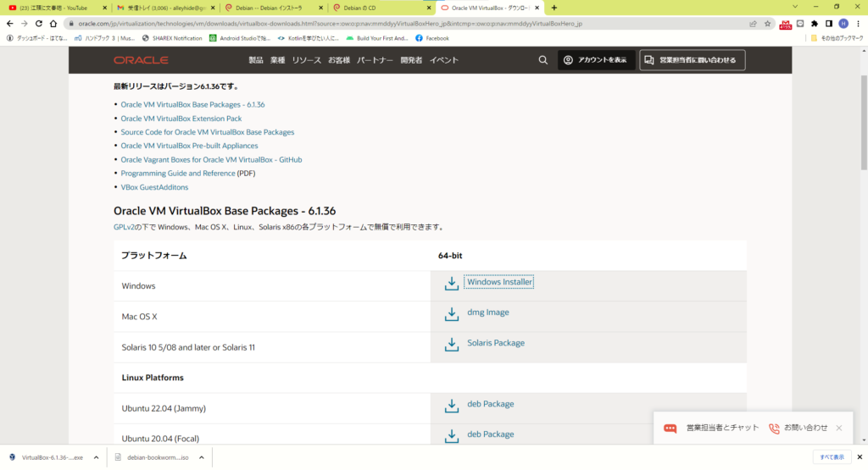Click the Windows Installer download arrow icon
868x470 pixels.
[452, 283]
